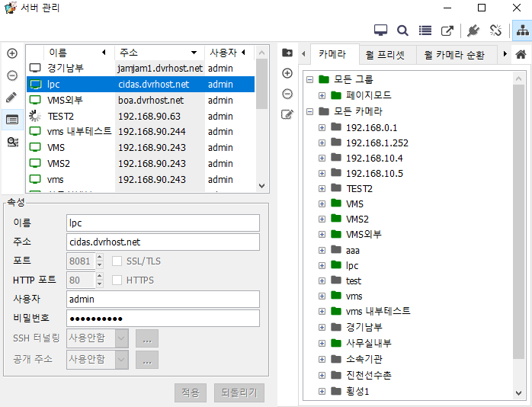Click the plus icon beside camera tree
532x407 pixels.
pos(287,73)
